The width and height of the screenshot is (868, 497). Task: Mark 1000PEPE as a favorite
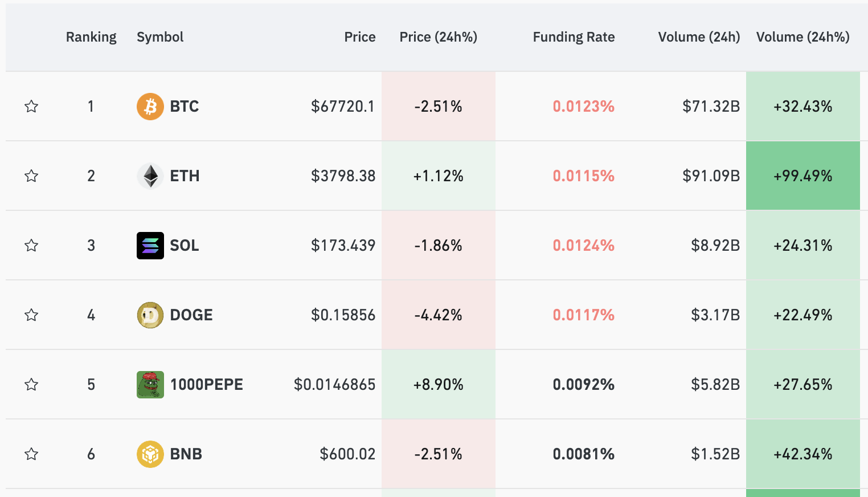tap(31, 385)
